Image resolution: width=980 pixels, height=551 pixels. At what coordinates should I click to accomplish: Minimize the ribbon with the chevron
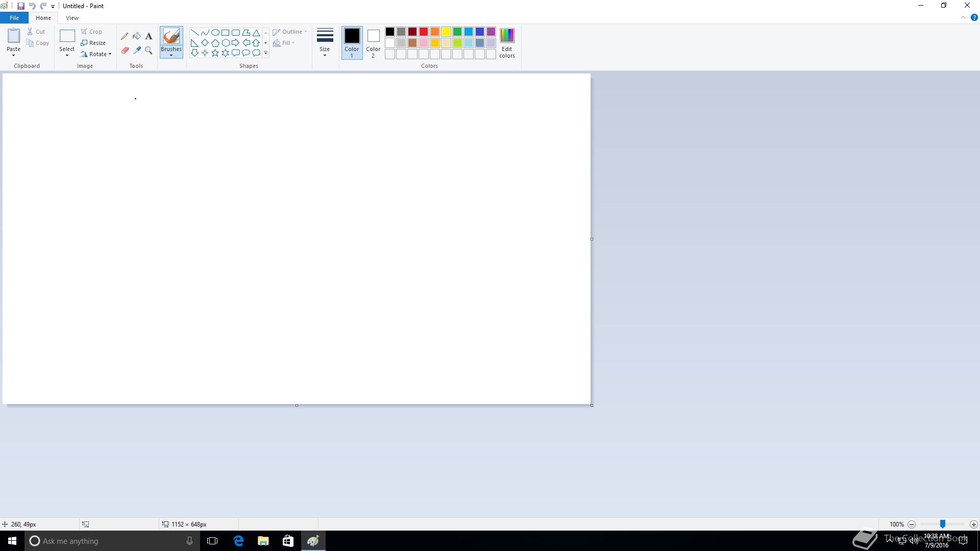point(963,17)
